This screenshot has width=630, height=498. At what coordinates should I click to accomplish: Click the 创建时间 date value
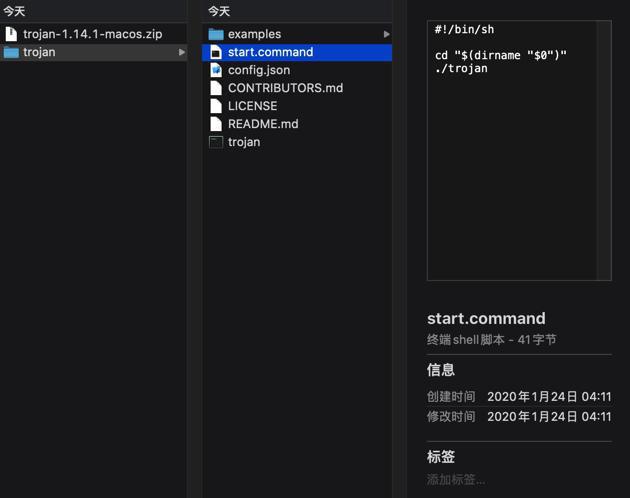[x=549, y=397]
